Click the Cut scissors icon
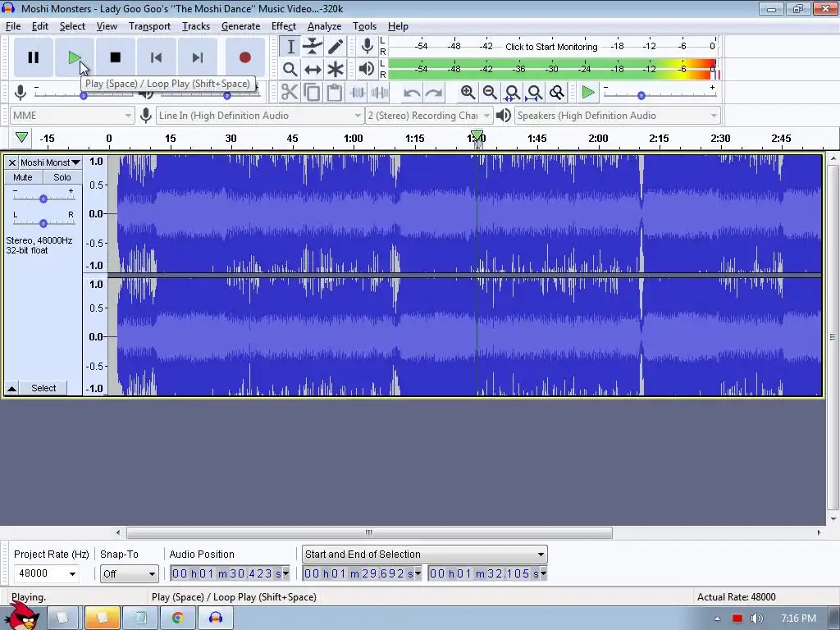Viewport: 840px width, 630px height. coord(290,93)
